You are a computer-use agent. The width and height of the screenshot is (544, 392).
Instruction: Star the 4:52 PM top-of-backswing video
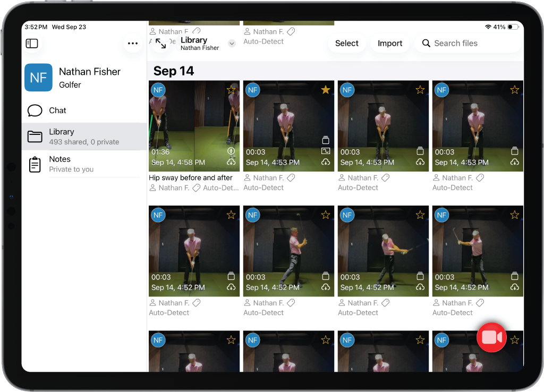pos(326,215)
